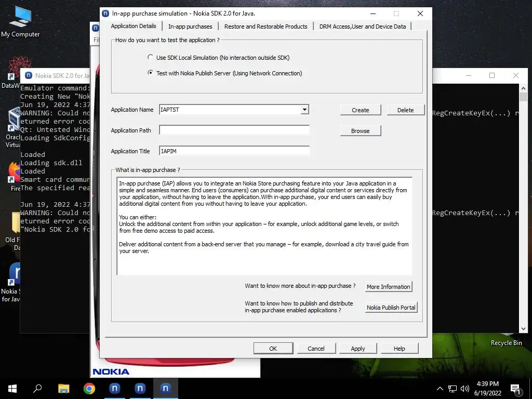Switch to the In-app purchases tab

(x=190, y=26)
